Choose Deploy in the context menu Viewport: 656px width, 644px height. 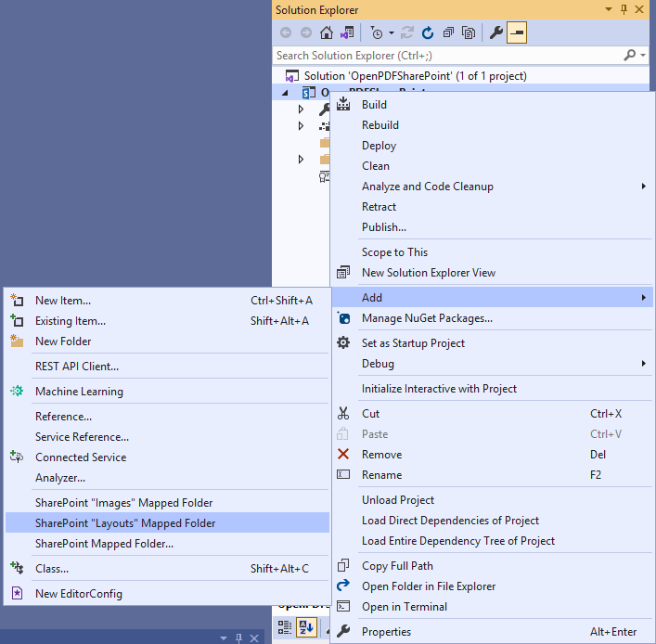pyautogui.click(x=492, y=146)
